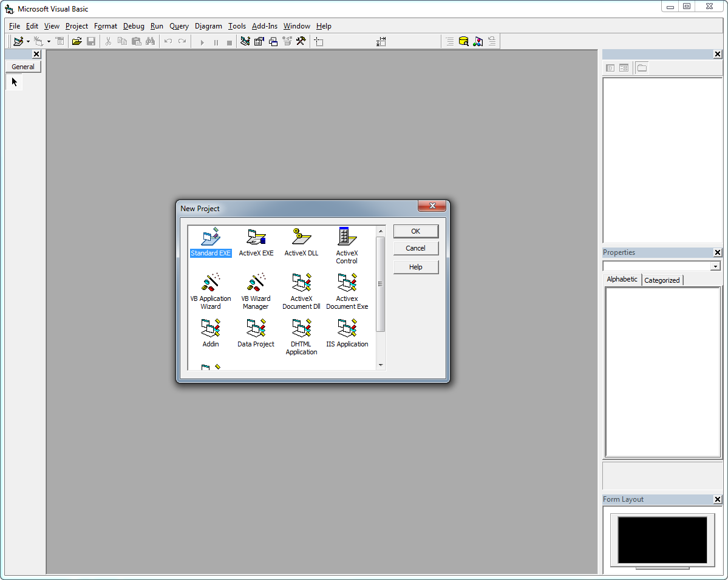Open the Format menu
728x580 pixels.
(x=106, y=26)
